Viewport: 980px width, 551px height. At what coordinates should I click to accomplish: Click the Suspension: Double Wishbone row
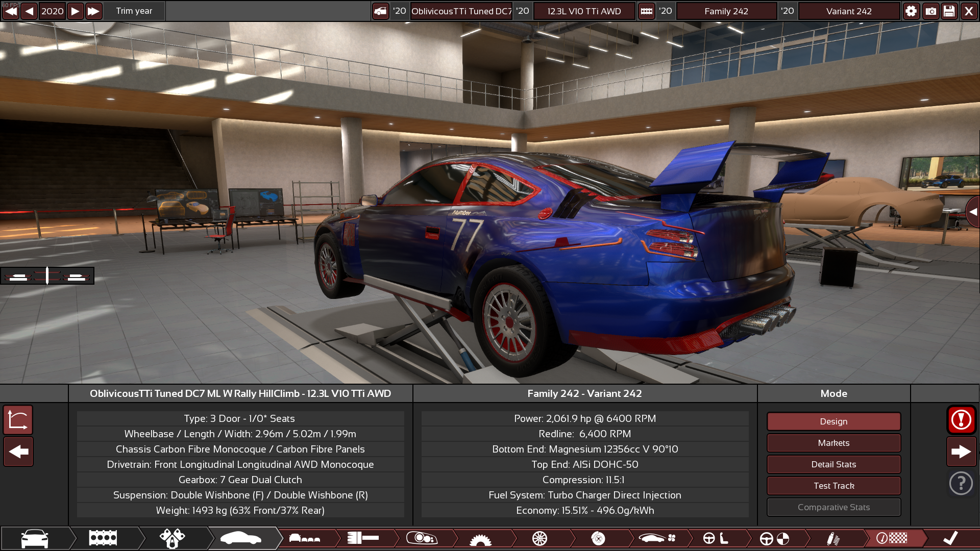pyautogui.click(x=240, y=495)
